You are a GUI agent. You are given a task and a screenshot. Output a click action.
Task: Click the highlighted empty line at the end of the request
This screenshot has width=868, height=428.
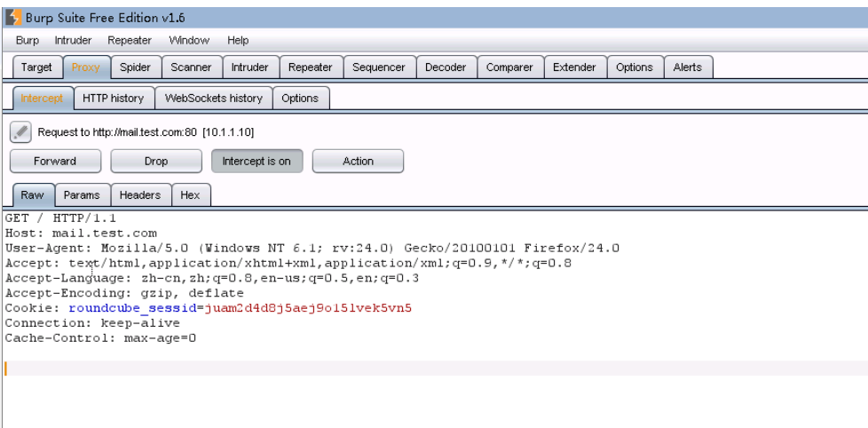pyautogui.click(x=435, y=369)
